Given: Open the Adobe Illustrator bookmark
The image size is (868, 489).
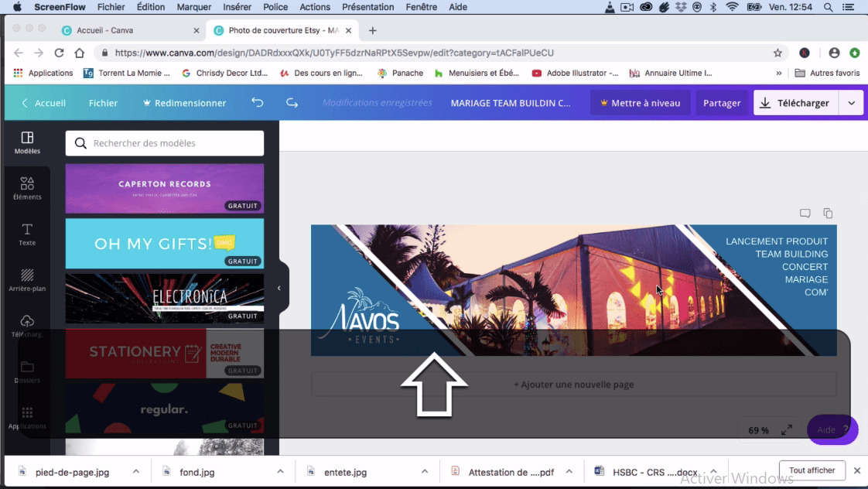Looking at the screenshot, I should [575, 73].
